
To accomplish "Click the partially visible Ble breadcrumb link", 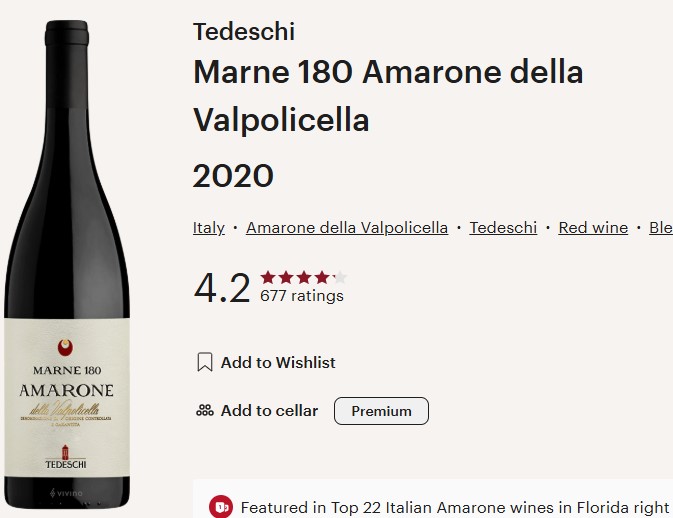I will pos(660,228).
